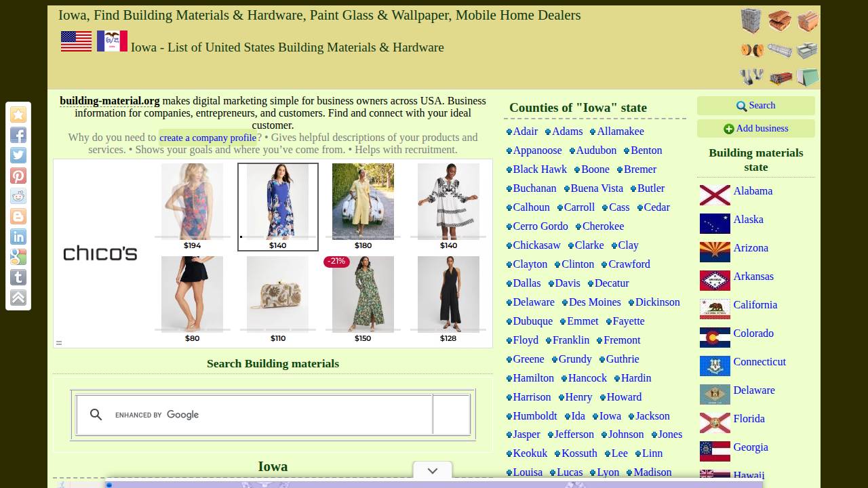This screenshot has height=488, width=868.
Task: Click the green drywall sheets icon
Action: tap(806, 77)
